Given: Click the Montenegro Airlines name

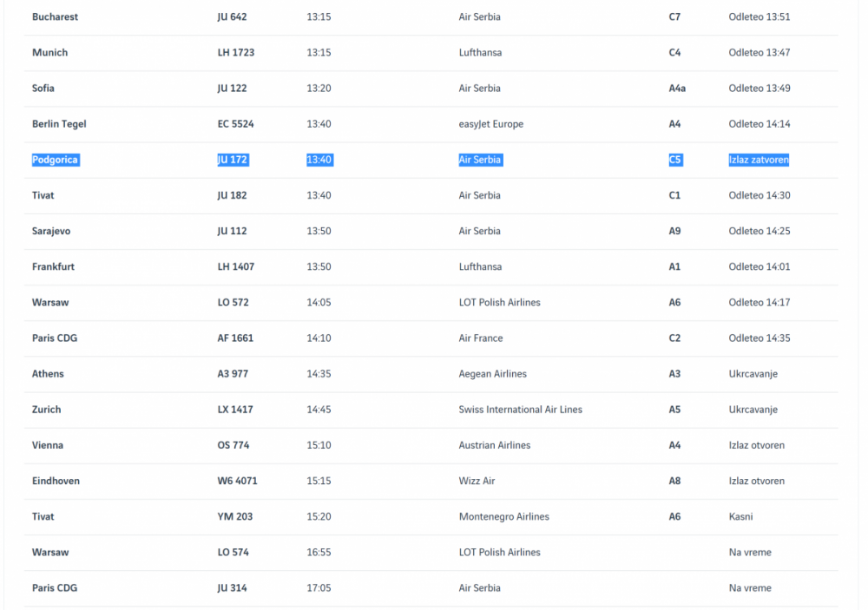Looking at the screenshot, I should pyautogui.click(x=503, y=516).
